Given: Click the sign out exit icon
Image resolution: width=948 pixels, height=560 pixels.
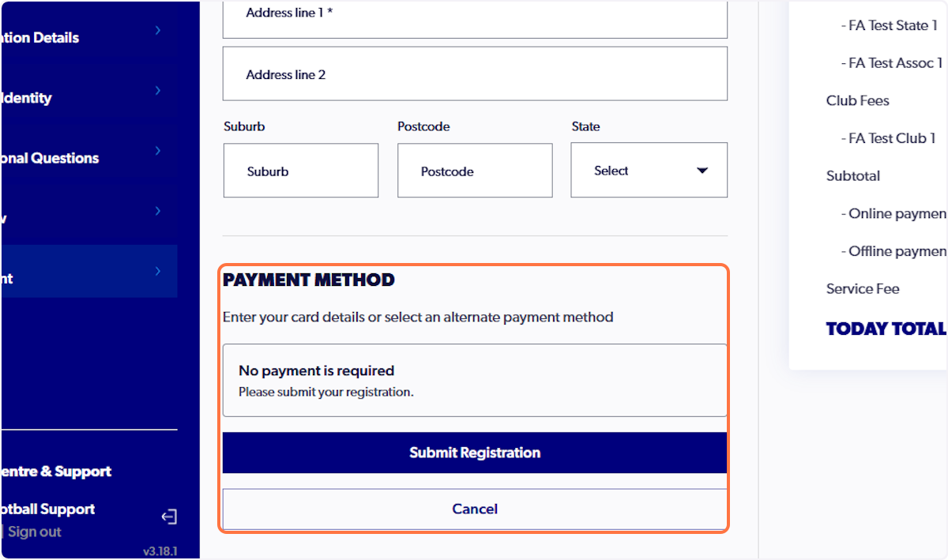Looking at the screenshot, I should (168, 516).
